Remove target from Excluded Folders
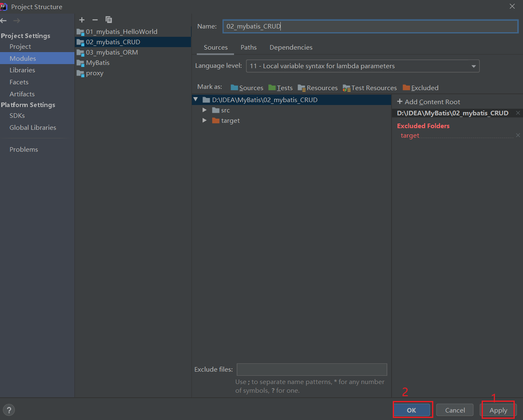 [518, 135]
